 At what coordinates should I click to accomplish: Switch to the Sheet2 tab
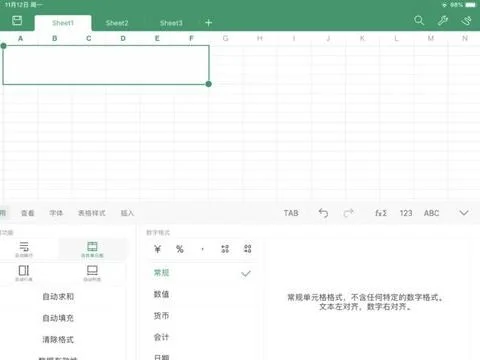117,23
